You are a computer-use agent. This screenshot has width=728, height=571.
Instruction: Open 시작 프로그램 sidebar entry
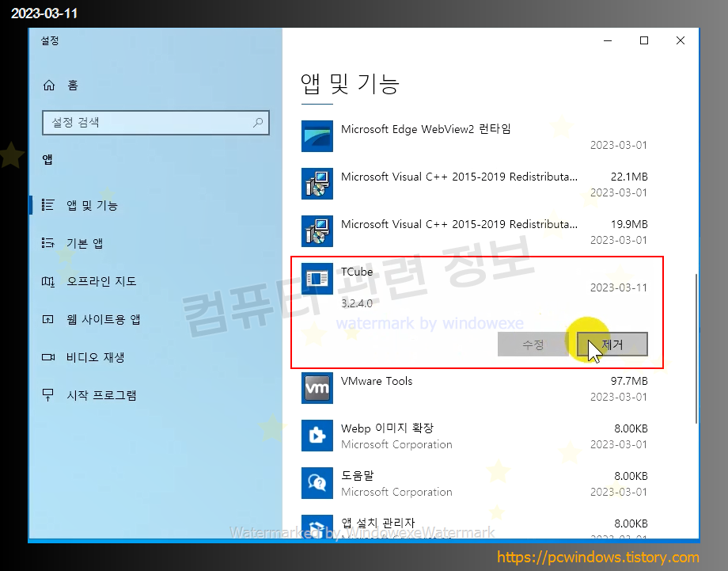coord(101,395)
